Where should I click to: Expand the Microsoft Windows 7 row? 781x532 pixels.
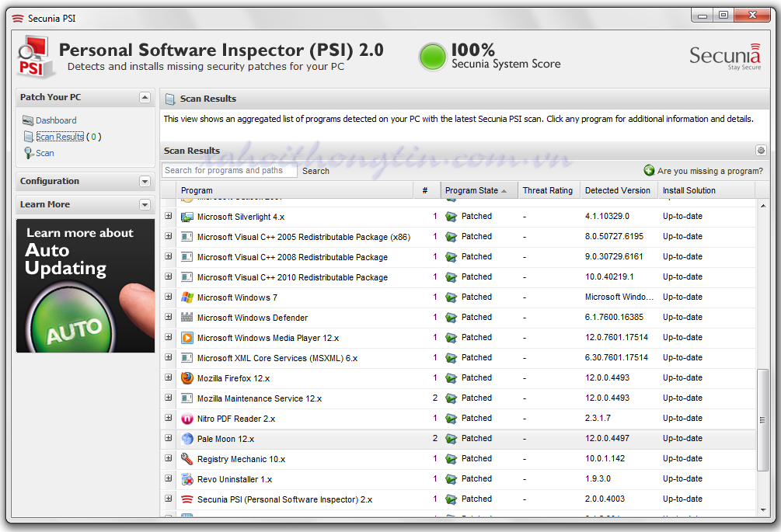[x=169, y=297]
